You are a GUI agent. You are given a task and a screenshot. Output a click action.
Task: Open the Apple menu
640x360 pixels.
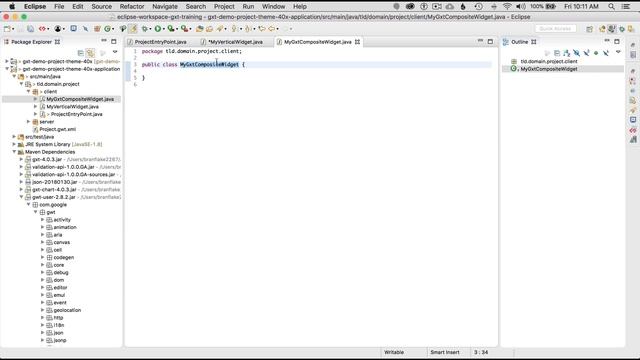(x=12, y=7)
